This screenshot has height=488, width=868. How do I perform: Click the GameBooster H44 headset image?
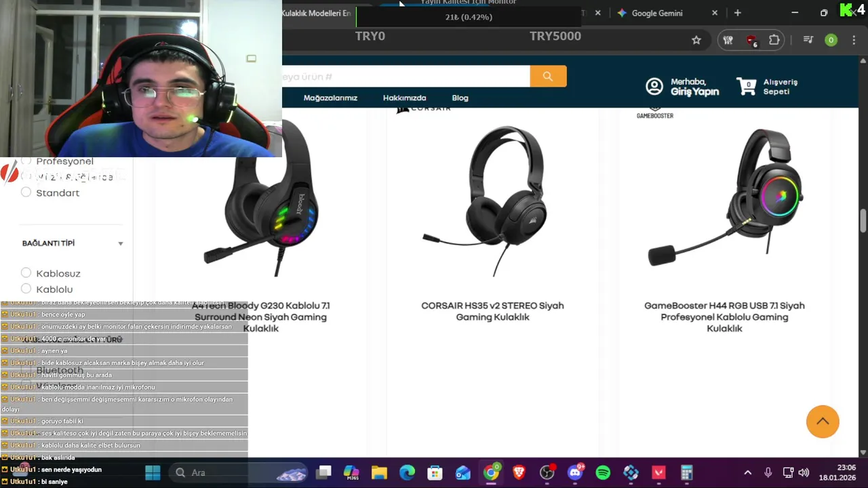(x=726, y=197)
